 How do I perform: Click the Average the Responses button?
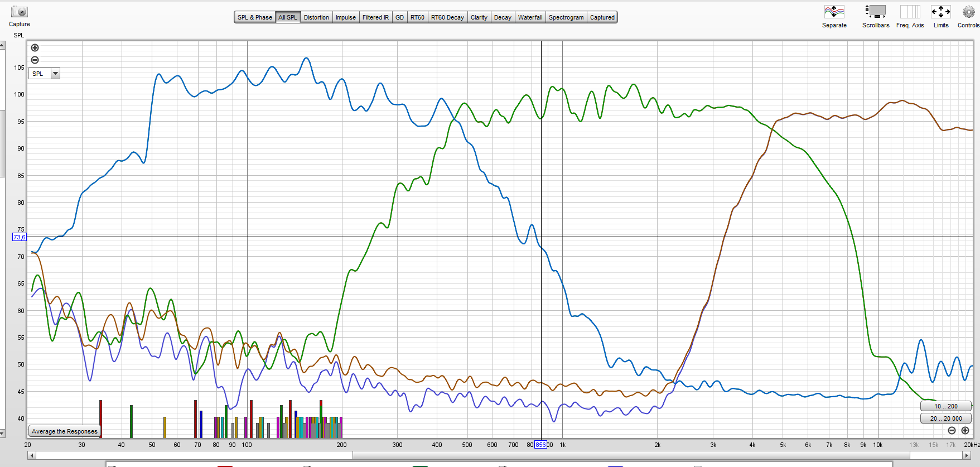(65, 431)
